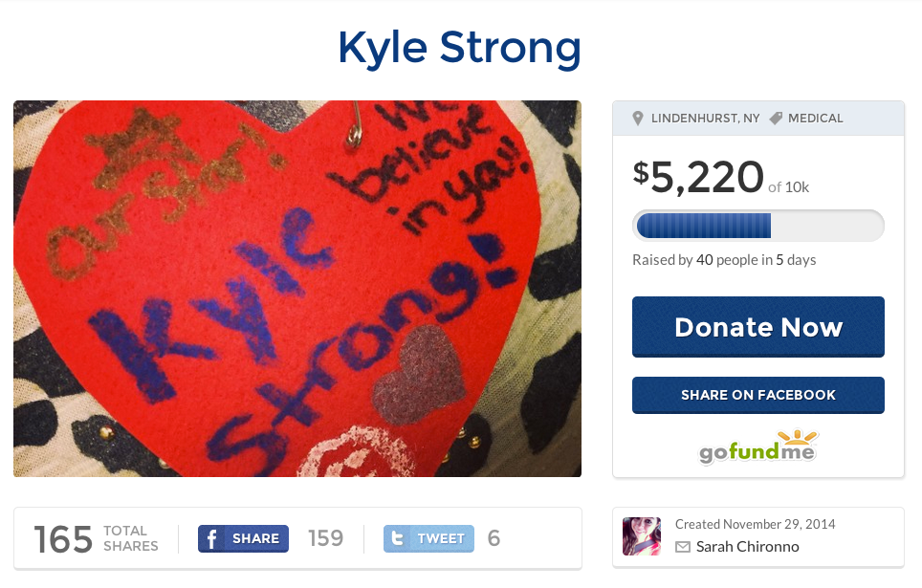The image size is (922, 588).
Task: Click the sun rays above gofundme
Action: click(x=798, y=437)
